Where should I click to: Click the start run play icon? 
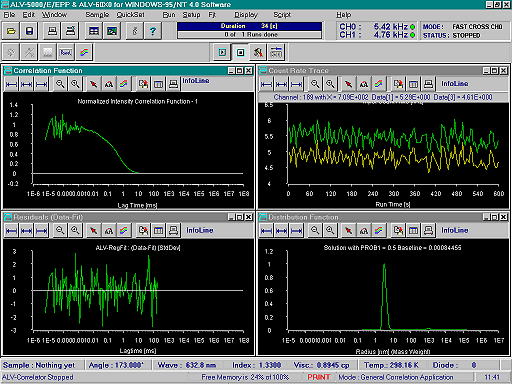tap(222, 52)
